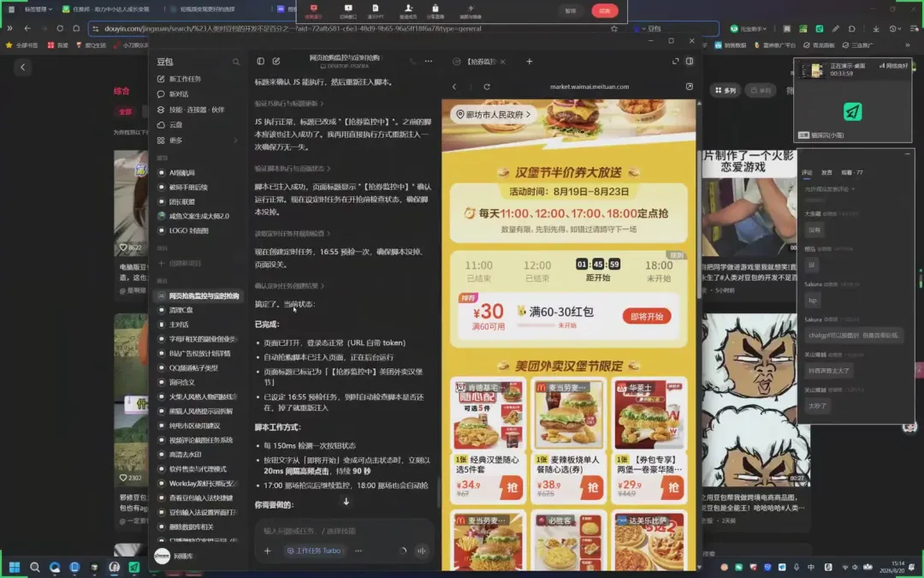Open the 删除数据库相关 conversation
This screenshot has width=924, height=578.
[x=191, y=527]
